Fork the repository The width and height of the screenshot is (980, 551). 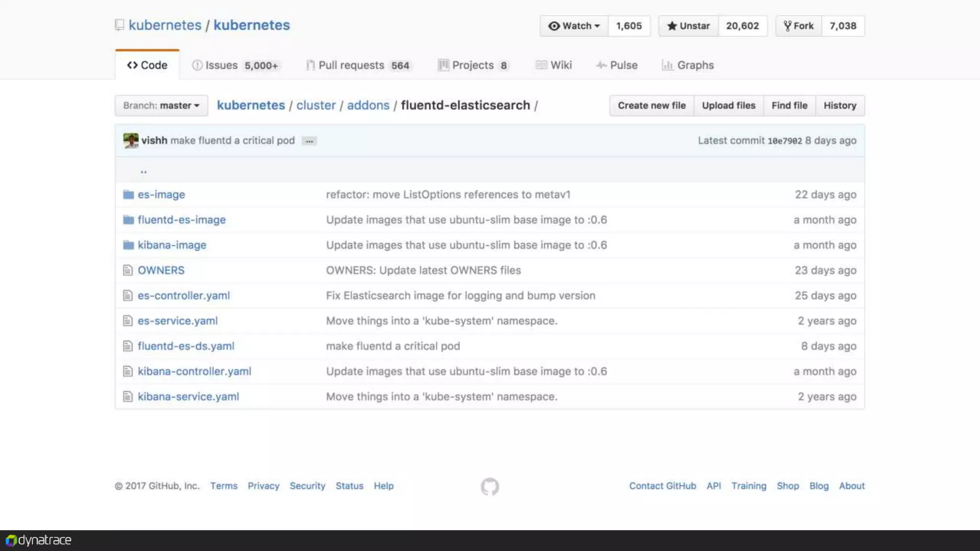799,26
